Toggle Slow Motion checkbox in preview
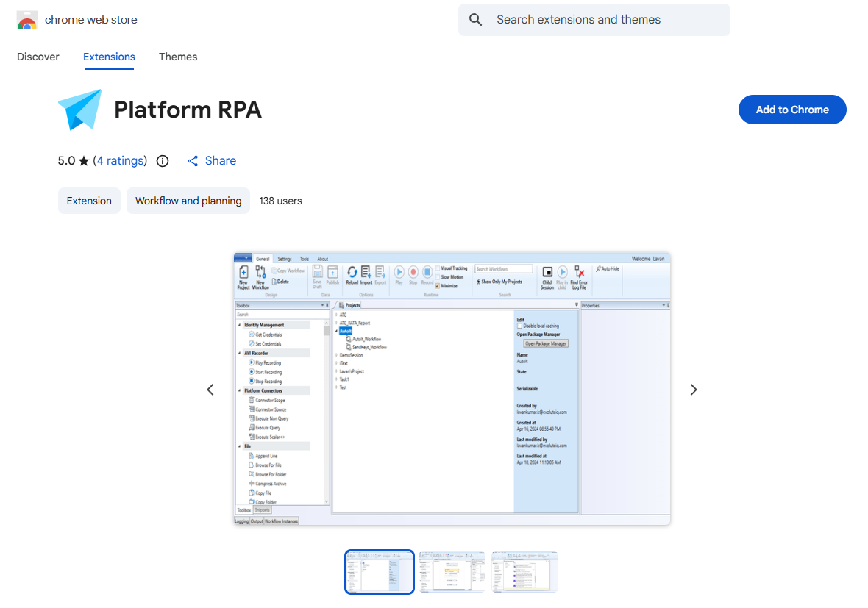 438,277
